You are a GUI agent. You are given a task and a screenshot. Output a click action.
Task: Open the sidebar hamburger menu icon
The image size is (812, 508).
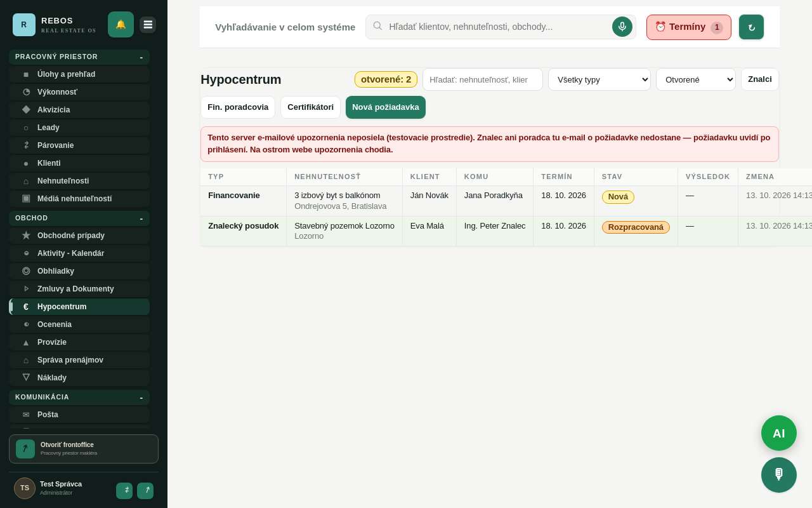[x=148, y=25]
